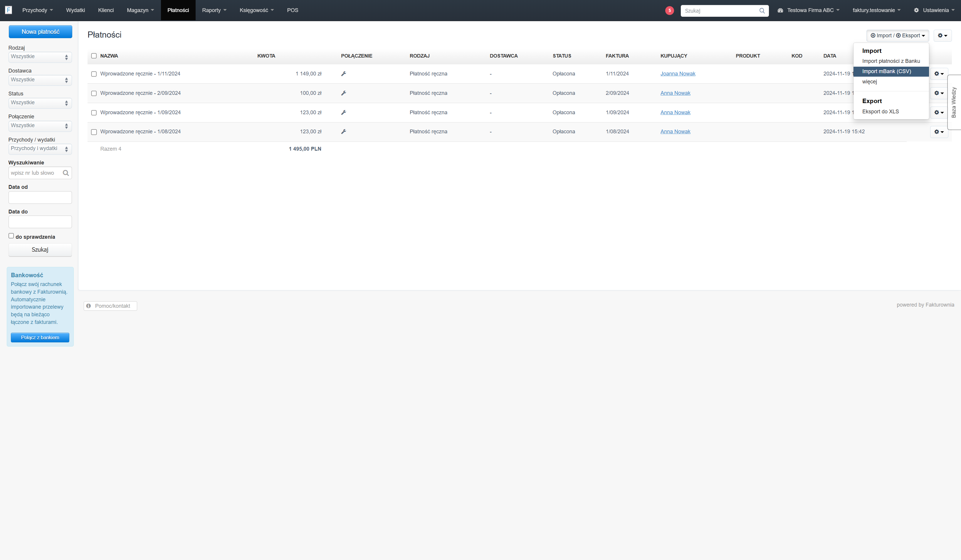Open gear menu for 1/08/2024 payment row
Screen dimensions: 961x560
coord(939,132)
